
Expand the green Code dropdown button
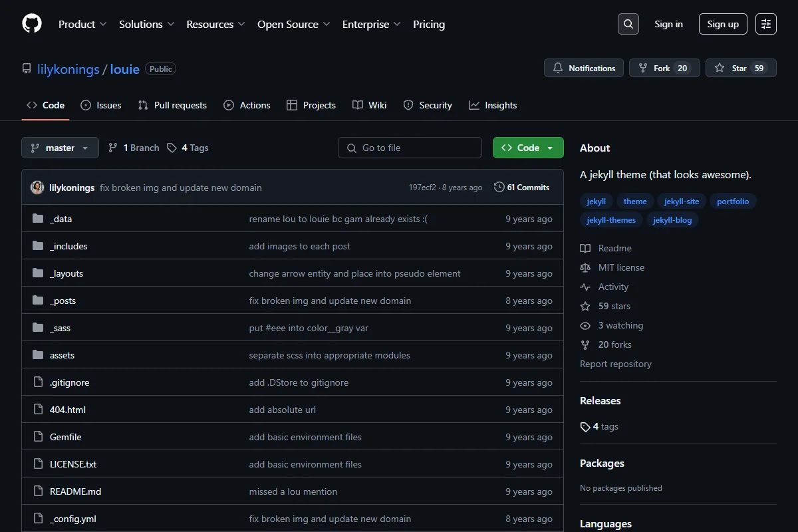tap(528, 148)
